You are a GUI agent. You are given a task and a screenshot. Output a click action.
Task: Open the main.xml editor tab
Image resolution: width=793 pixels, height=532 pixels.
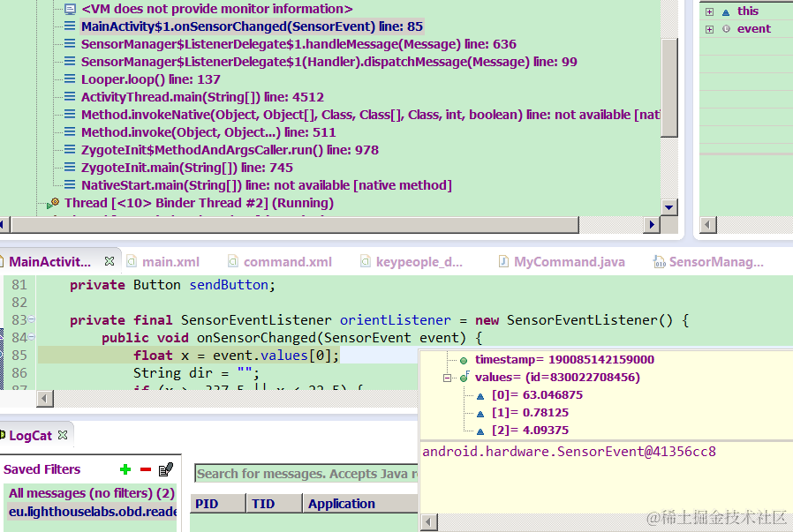162,262
